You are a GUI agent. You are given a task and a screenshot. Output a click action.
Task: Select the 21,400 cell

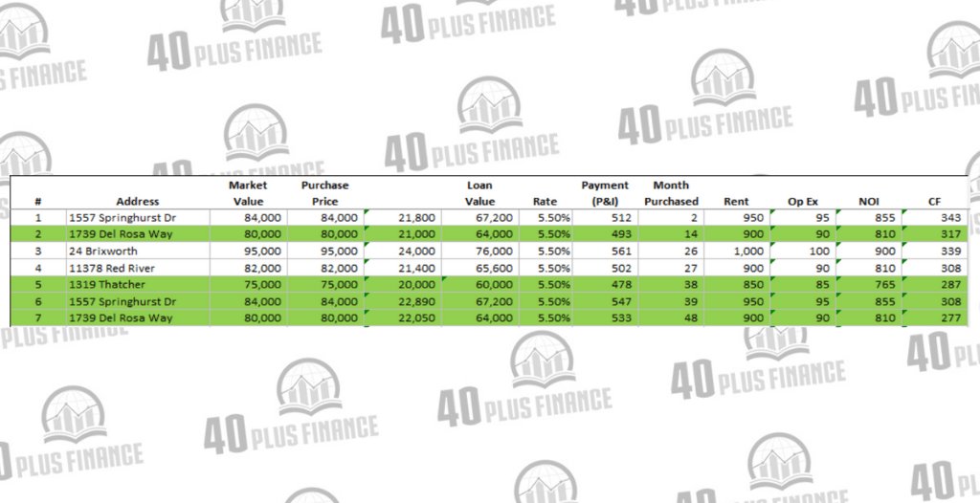(x=403, y=268)
